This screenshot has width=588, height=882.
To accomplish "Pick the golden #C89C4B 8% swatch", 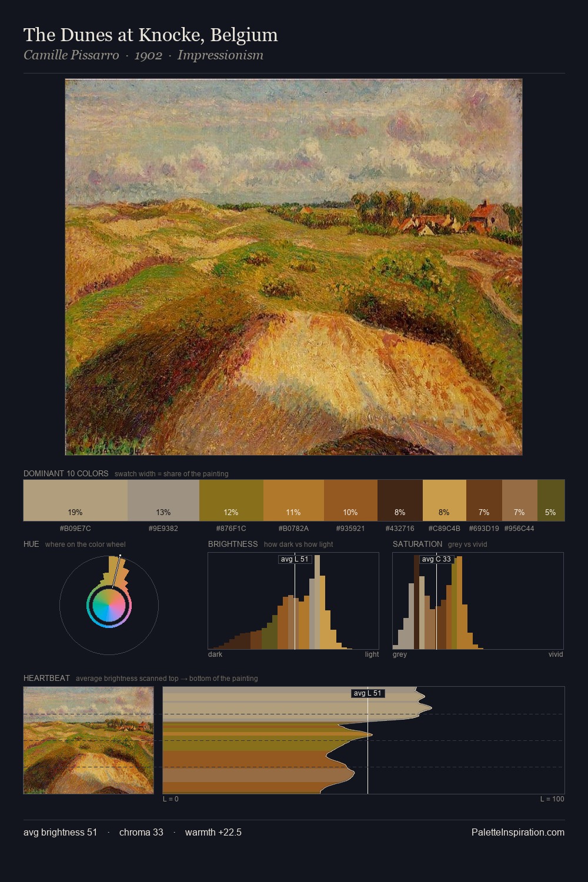I will point(445,500).
